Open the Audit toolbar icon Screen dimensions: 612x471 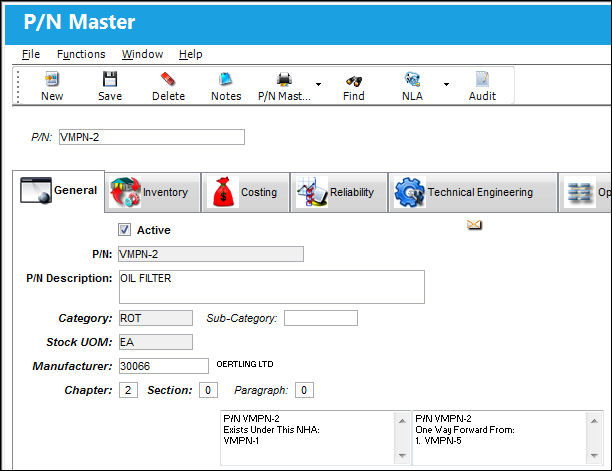click(x=482, y=79)
